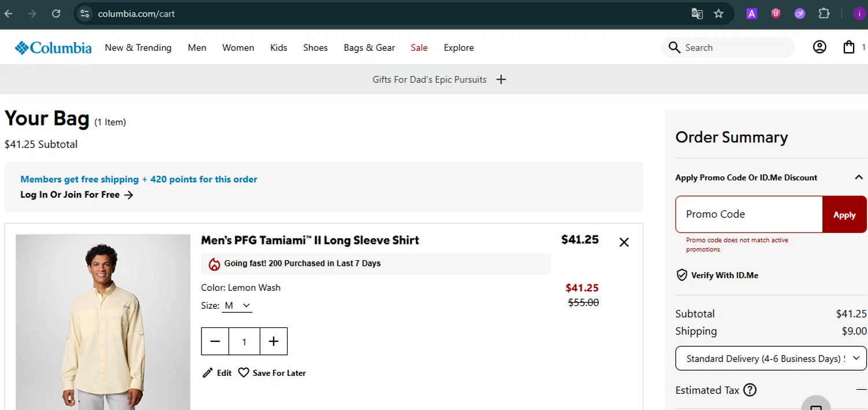Image resolution: width=868 pixels, height=410 pixels.
Task: Click the '$41.25 Subtotal' text under Your Bag
Action: tap(41, 145)
